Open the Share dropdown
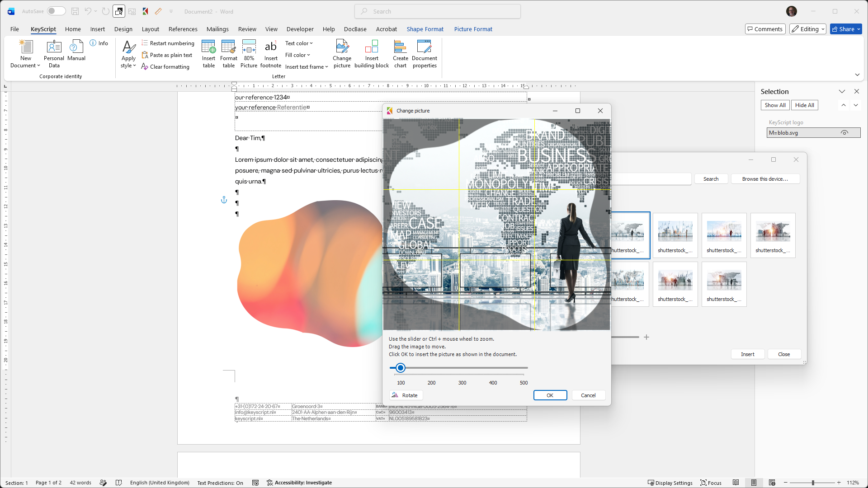This screenshot has width=868, height=488. click(846, 29)
